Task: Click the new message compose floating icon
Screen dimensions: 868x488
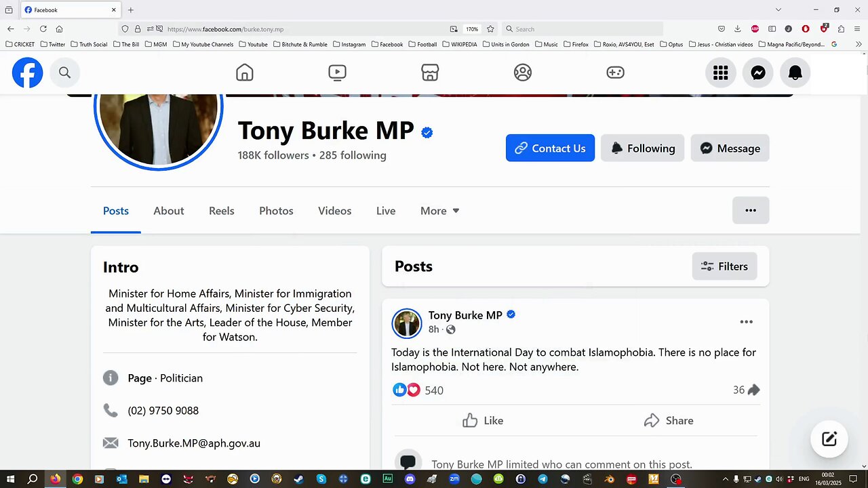Action: pos(829,439)
